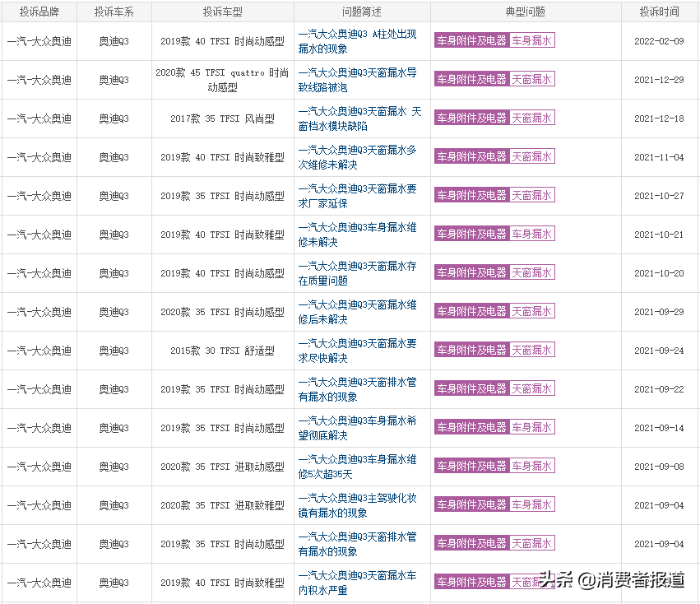Click the 问题简述 column header
Screen dimensions: 700x604
tap(362, 12)
